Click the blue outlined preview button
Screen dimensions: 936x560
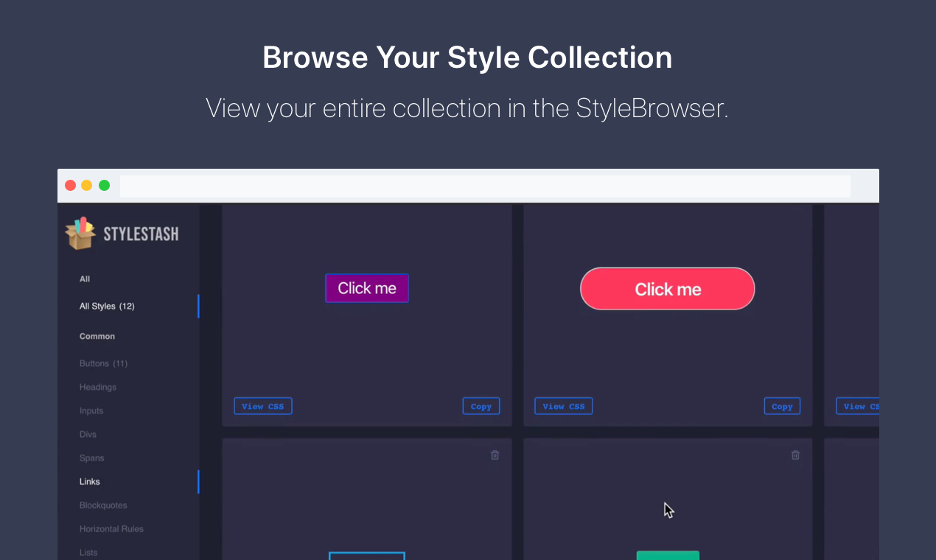click(x=367, y=556)
